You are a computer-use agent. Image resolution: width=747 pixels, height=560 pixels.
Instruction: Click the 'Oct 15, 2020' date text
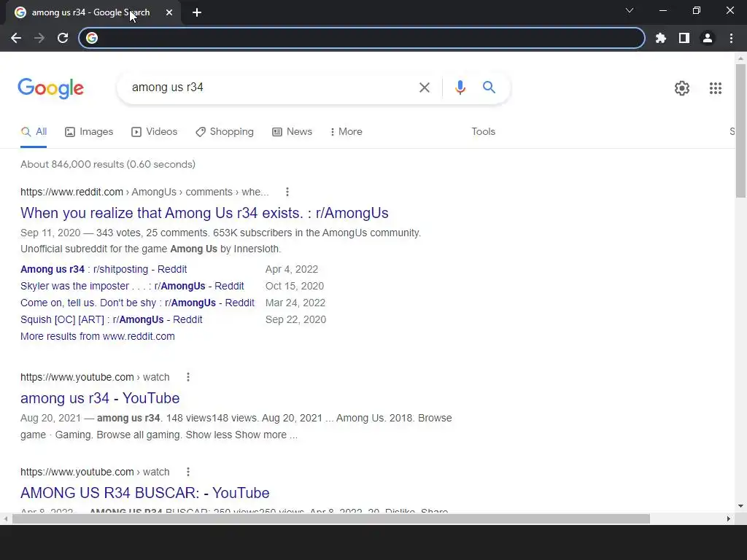(295, 286)
